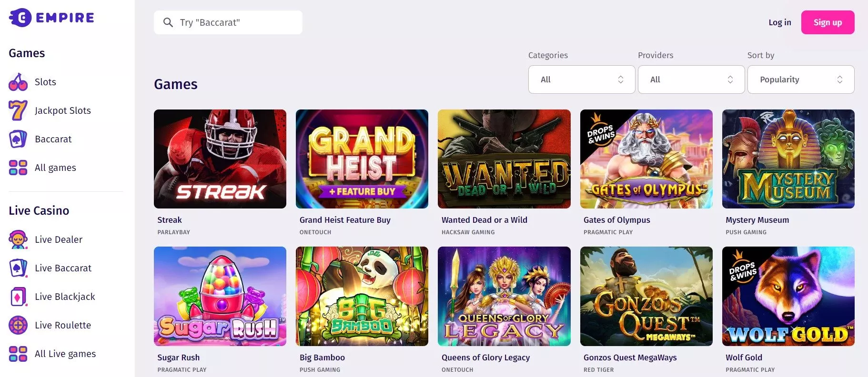Select the Jackpot Slots seven icon
The image size is (868, 377).
coord(18,110)
